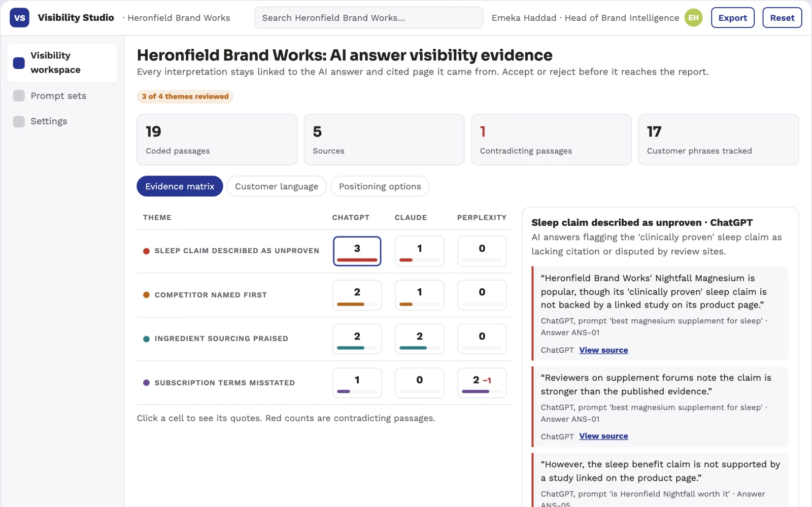Select the Perplexity cell for Competitor named first
812x507 pixels.
(482, 295)
